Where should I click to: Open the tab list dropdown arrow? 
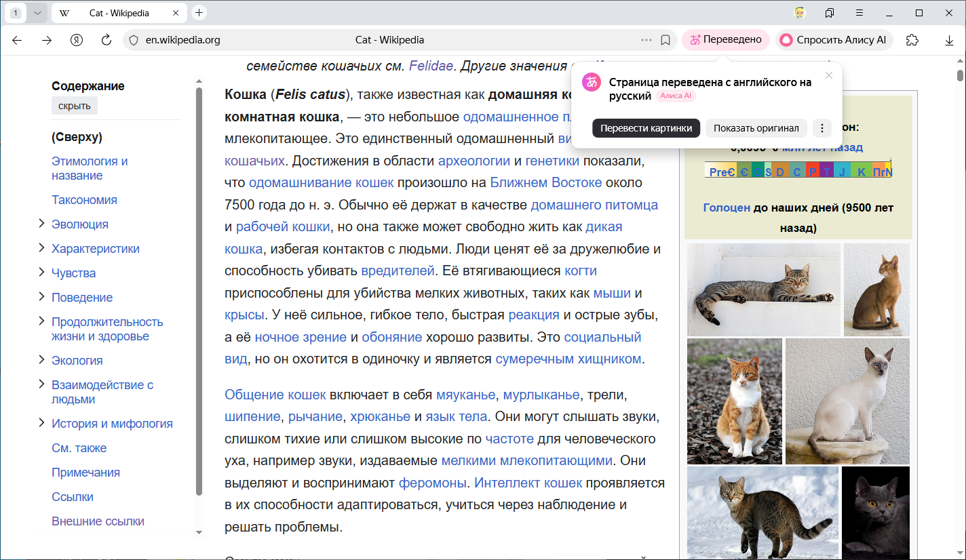(x=38, y=13)
